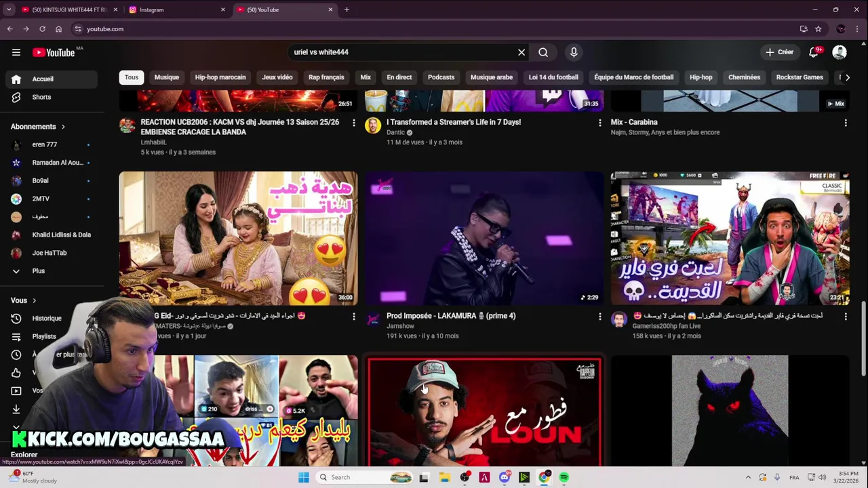Click the Créer button
Screen dimensions: 868x488
pos(779,52)
